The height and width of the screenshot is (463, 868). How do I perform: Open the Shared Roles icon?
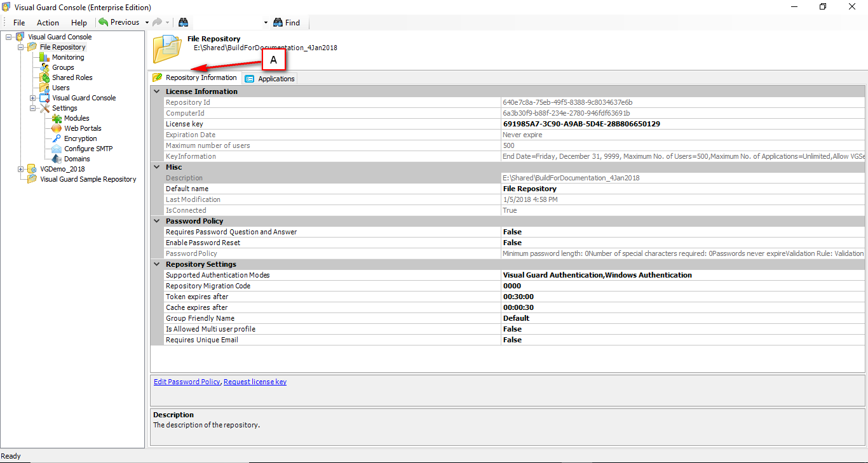point(44,77)
